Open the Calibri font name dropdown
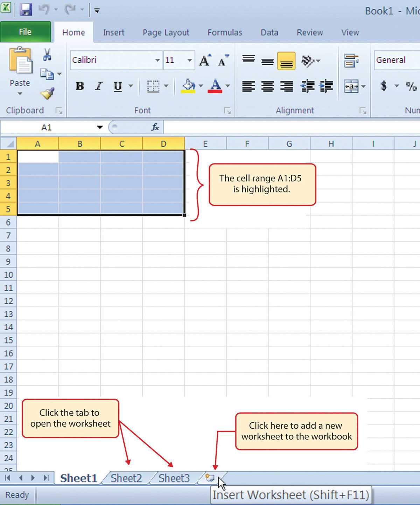This screenshot has height=505, width=420. click(157, 60)
